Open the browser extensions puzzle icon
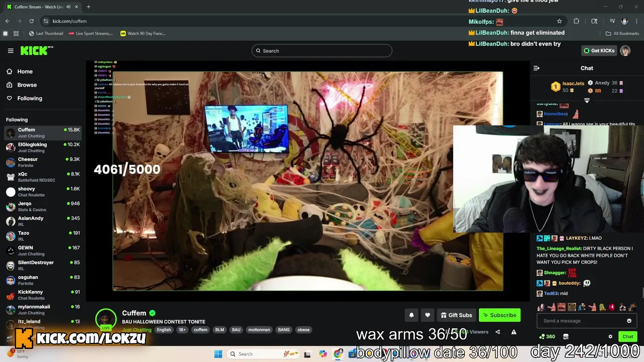Image resolution: width=644 pixels, height=362 pixels. 577,21
